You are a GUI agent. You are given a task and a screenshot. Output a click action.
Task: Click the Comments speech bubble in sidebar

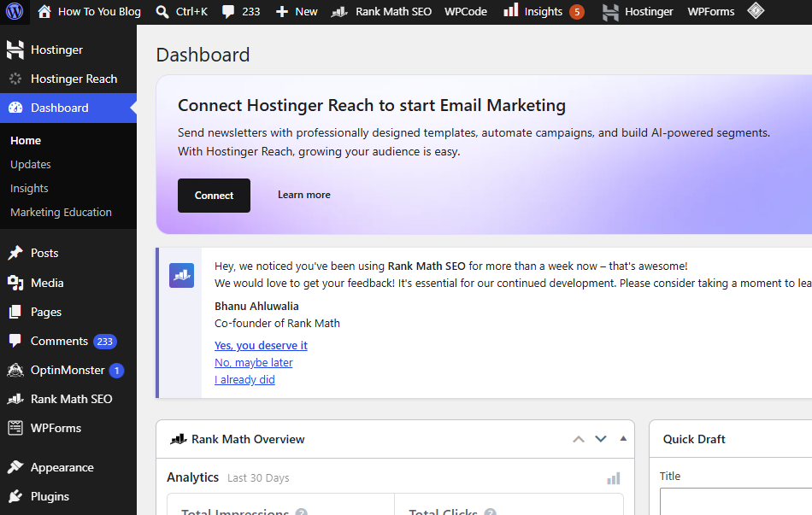pyautogui.click(x=15, y=341)
